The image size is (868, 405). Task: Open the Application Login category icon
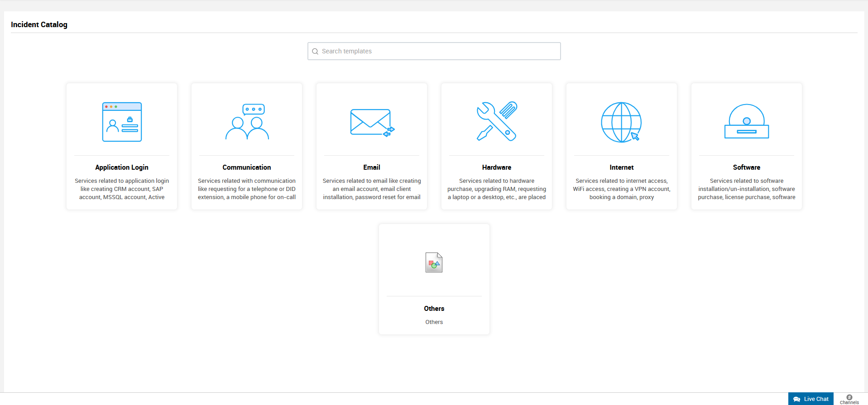(122, 122)
